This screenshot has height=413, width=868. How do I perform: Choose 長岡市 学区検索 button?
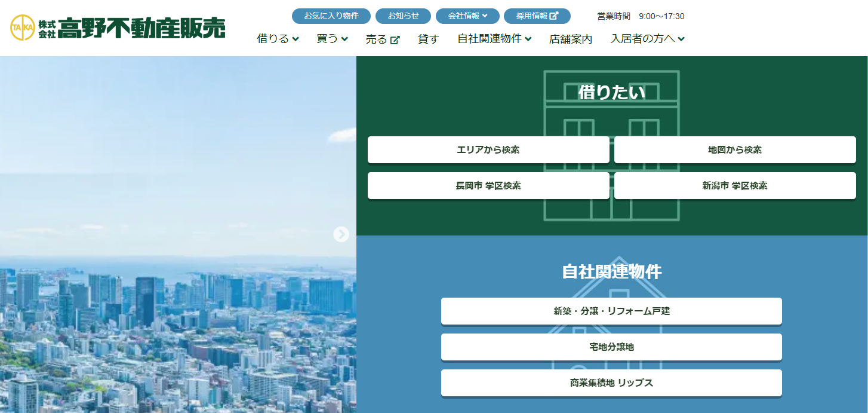click(x=488, y=185)
